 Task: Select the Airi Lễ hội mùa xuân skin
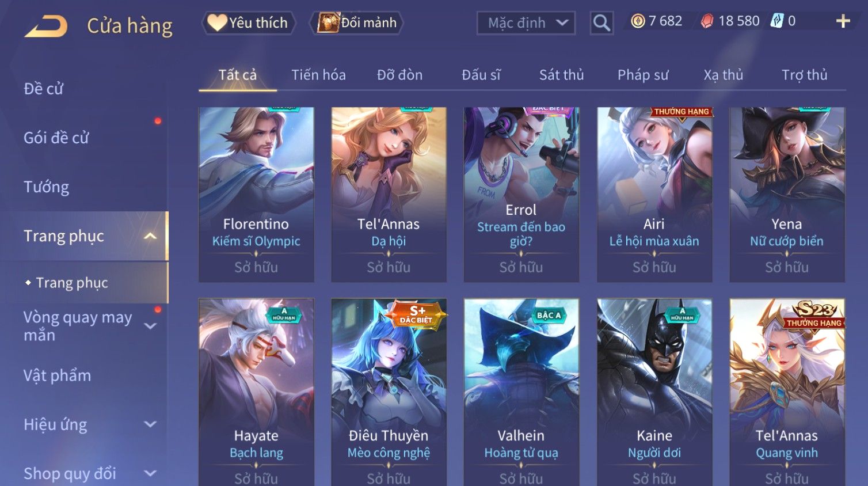[654, 195]
